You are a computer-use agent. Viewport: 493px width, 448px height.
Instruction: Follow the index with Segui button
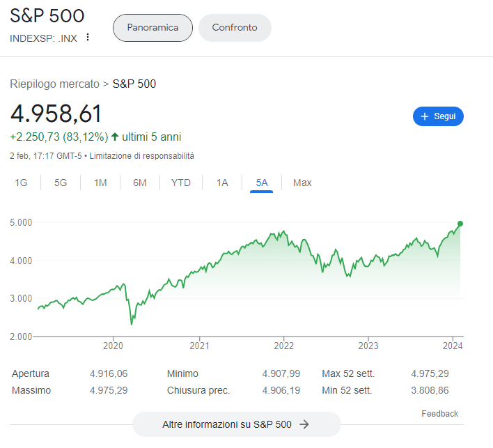click(x=438, y=116)
